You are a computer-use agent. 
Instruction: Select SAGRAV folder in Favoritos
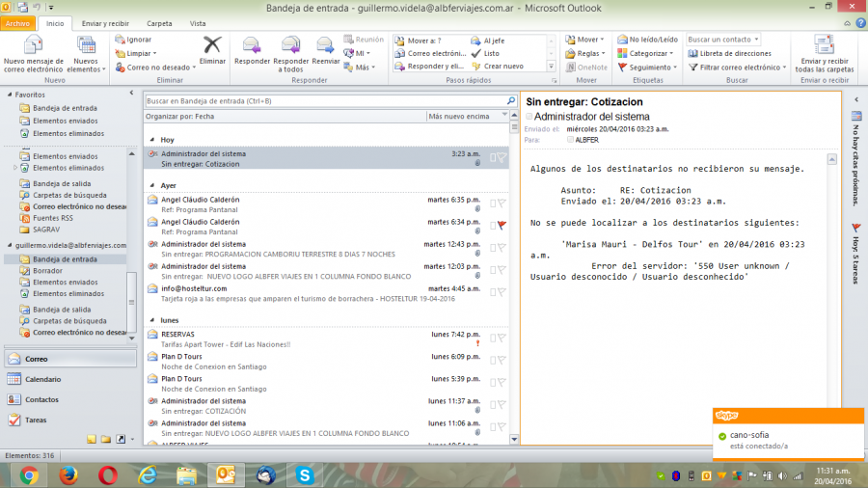tap(46, 230)
